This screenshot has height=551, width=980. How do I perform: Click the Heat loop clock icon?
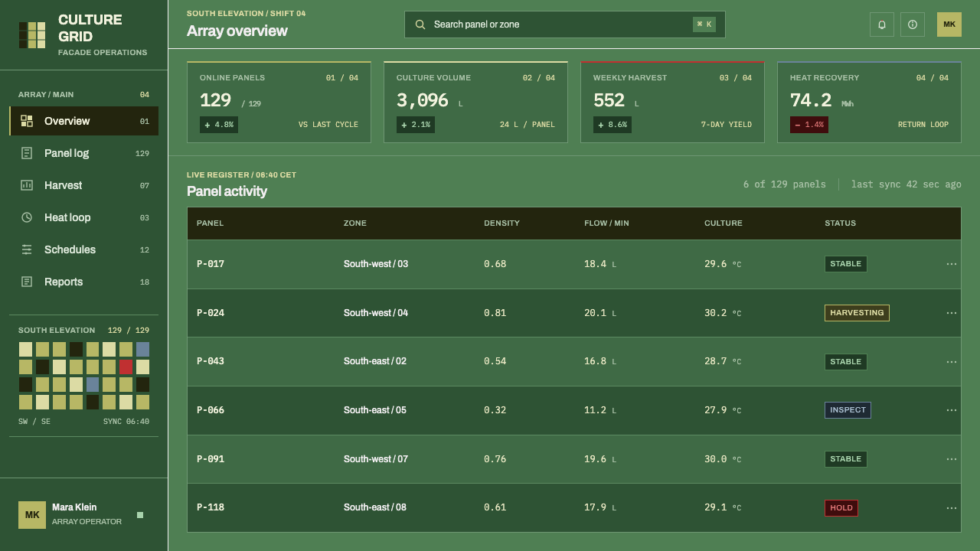point(27,217)
